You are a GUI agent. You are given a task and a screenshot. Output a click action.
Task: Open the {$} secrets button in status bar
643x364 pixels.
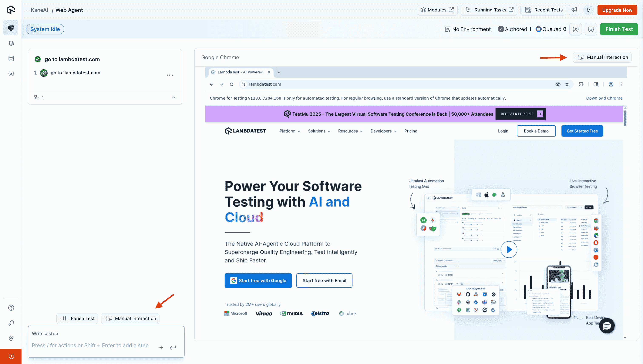pos(591,29)
